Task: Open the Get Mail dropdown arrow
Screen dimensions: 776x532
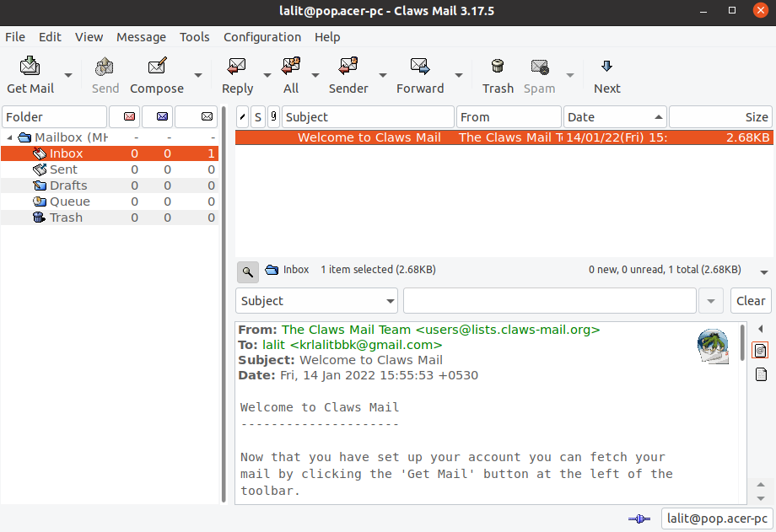Action: coord(68,75)
